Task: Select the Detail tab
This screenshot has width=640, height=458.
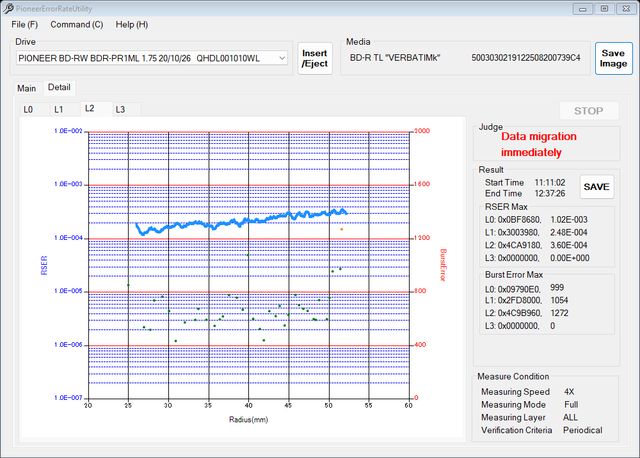Action: 59,87
